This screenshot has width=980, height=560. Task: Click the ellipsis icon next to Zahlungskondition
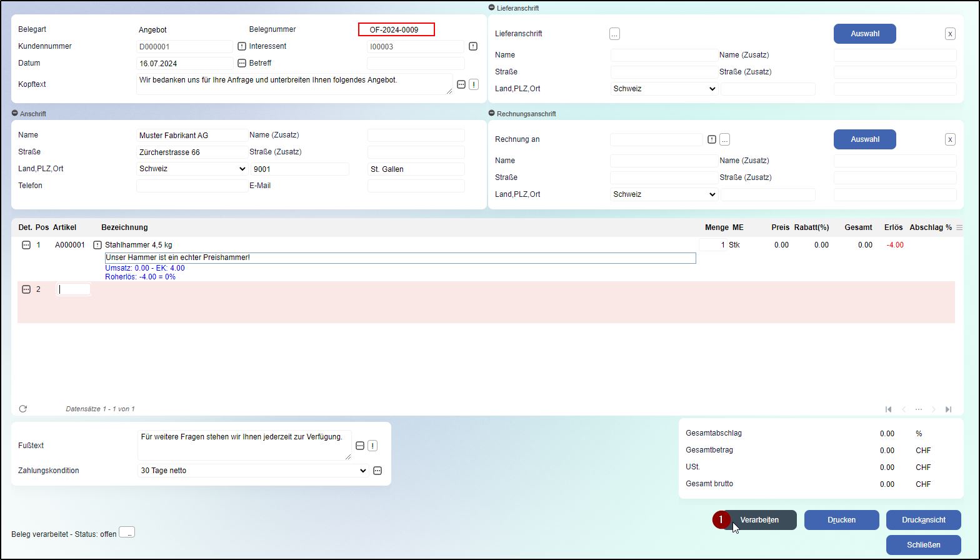(377, 471)
